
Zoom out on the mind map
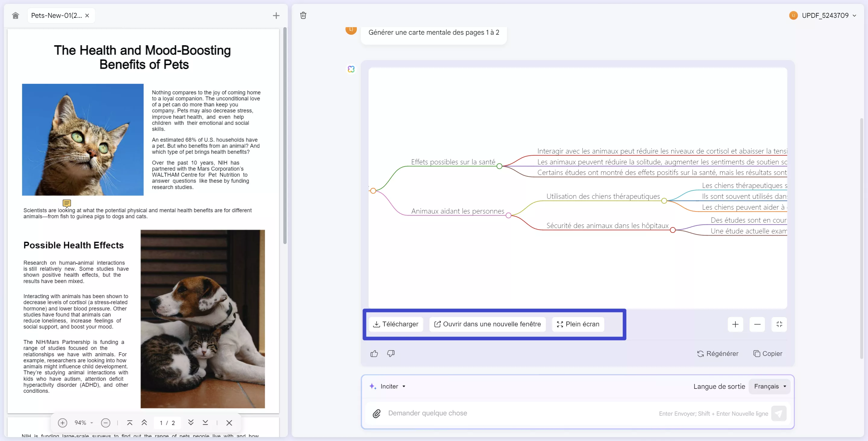click(757, 324)
